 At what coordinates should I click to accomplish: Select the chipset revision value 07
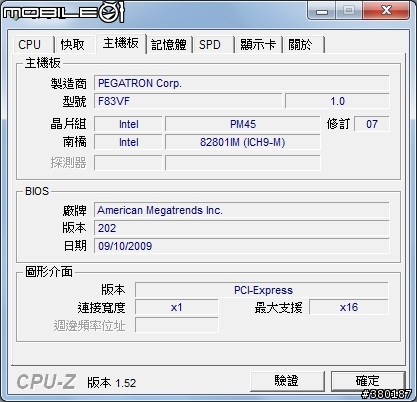tap(372, 124)
